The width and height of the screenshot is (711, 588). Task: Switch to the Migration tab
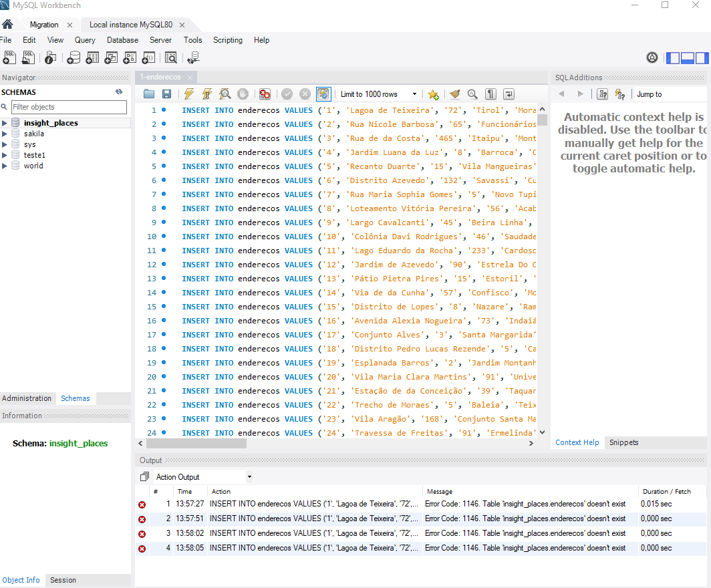coord(44,25)
